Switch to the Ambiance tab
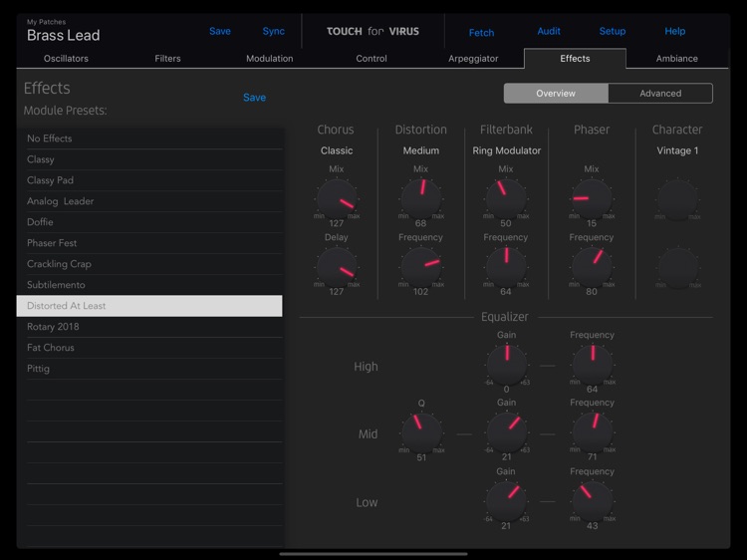Screen dimensions: 747x560 pyautogui.click(x=677, y=59)
